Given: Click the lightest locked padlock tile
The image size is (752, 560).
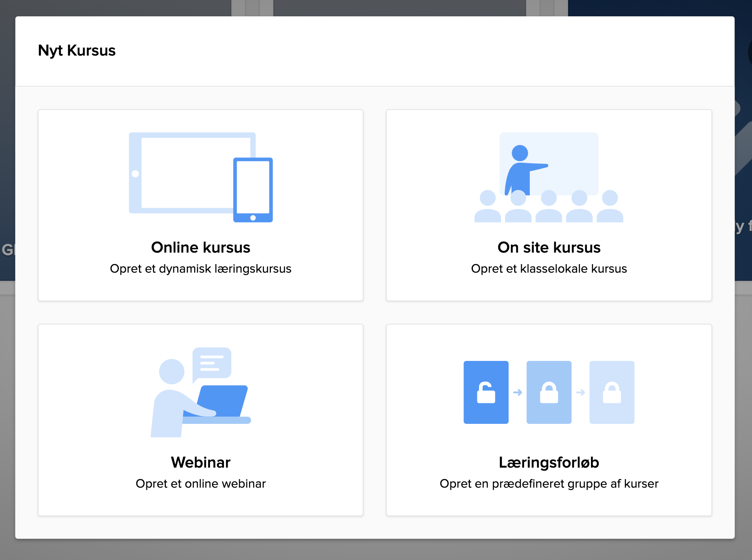Looking at the screenshot, I should pyautogui.click(x=612, y=392).
